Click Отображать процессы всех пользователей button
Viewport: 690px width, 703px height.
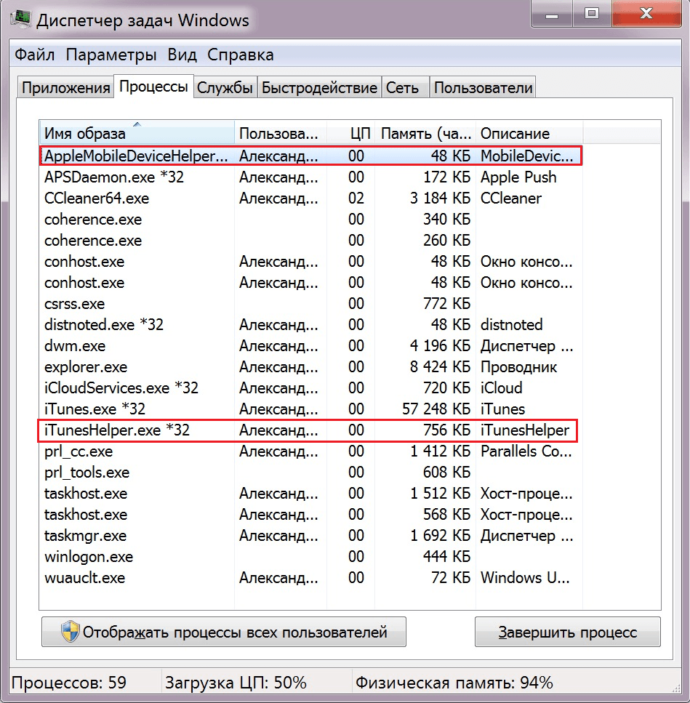coord(223,632)
